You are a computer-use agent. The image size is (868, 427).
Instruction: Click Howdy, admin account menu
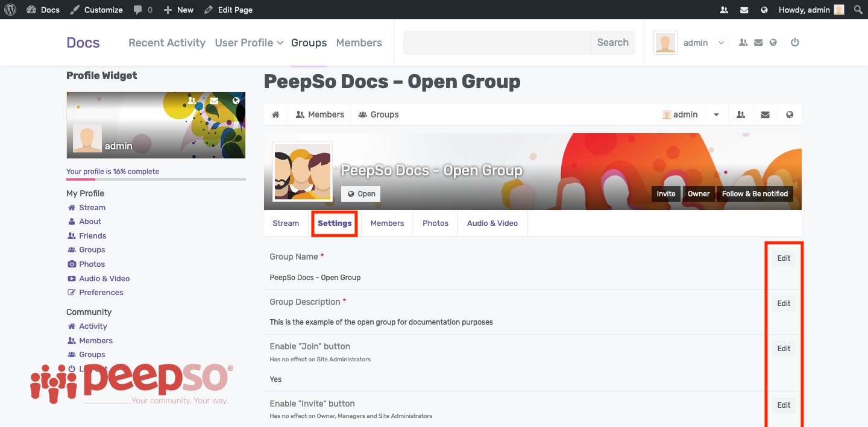811,10
